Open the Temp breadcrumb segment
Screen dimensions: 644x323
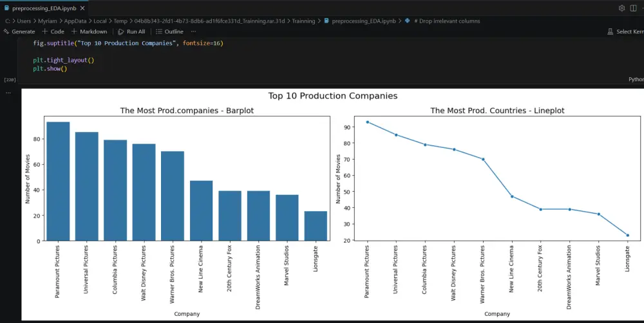tap(120, 21)
